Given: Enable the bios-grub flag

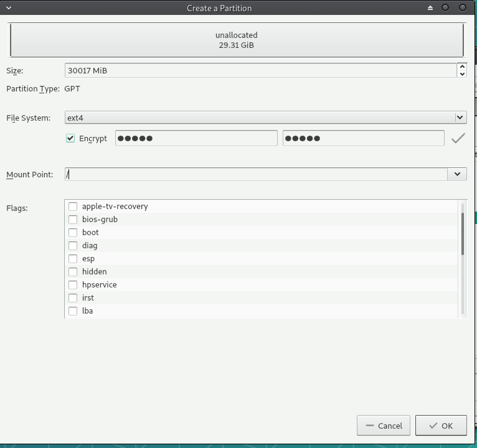Looking at the screenshot, I should click(73, 220).
